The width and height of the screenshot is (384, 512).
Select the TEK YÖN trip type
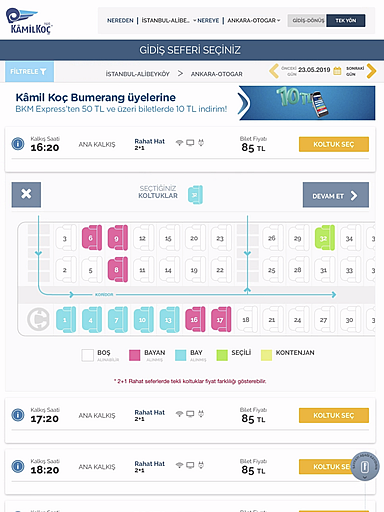(346, 21)
